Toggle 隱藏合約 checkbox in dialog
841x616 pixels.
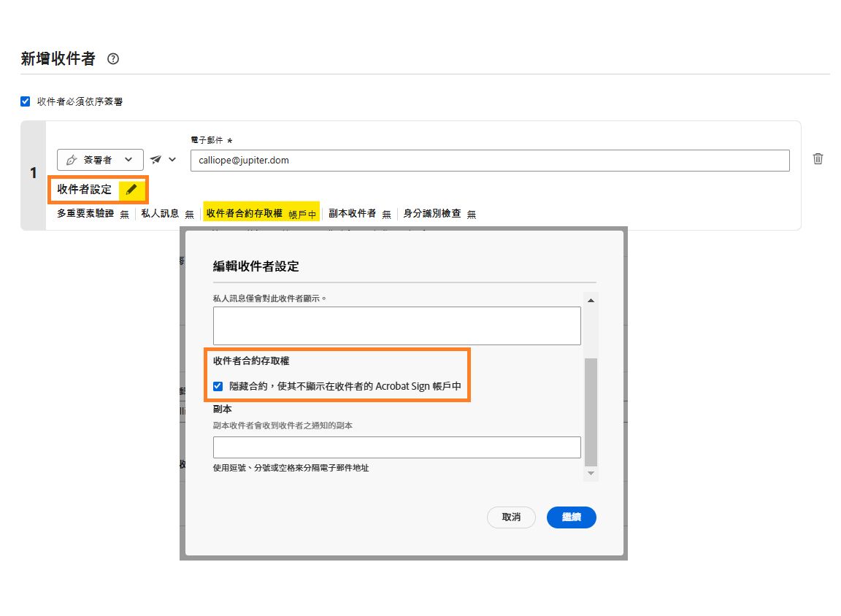(x=218, y=386)
